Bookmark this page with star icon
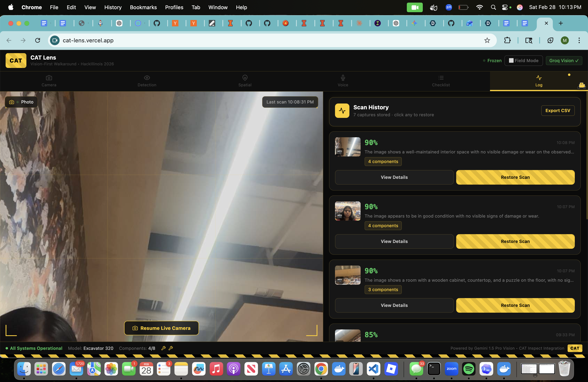This screenshot has height=382, width=588. coord(487,40)
